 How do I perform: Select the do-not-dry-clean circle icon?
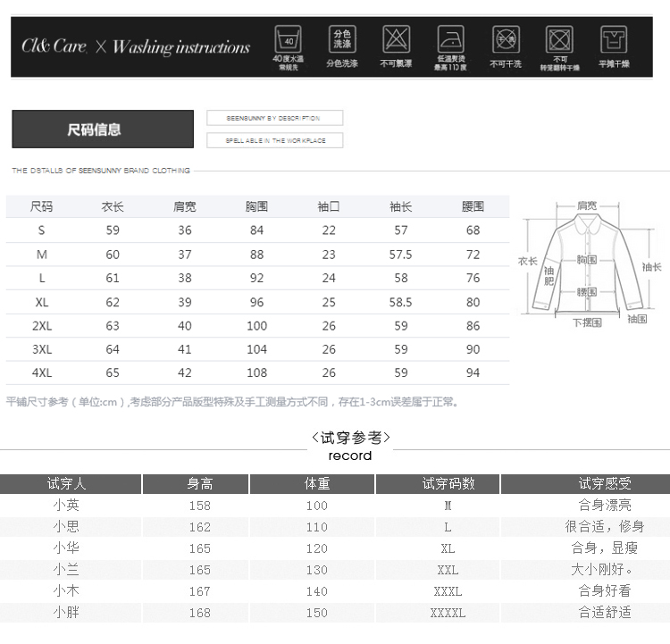click(x=506, y=39)
